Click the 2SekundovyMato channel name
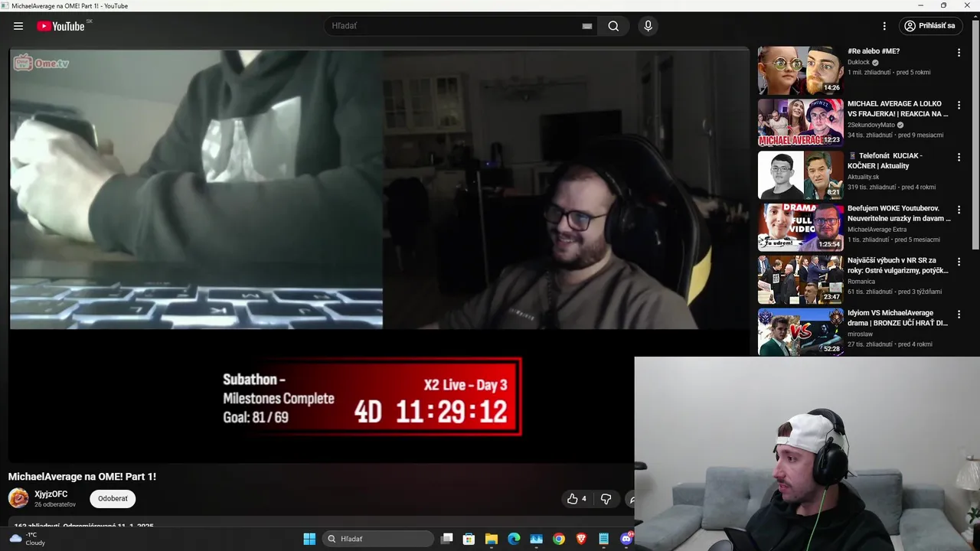Screen dimensions: 980x551 pyautogui.click(x=871, y=125)
